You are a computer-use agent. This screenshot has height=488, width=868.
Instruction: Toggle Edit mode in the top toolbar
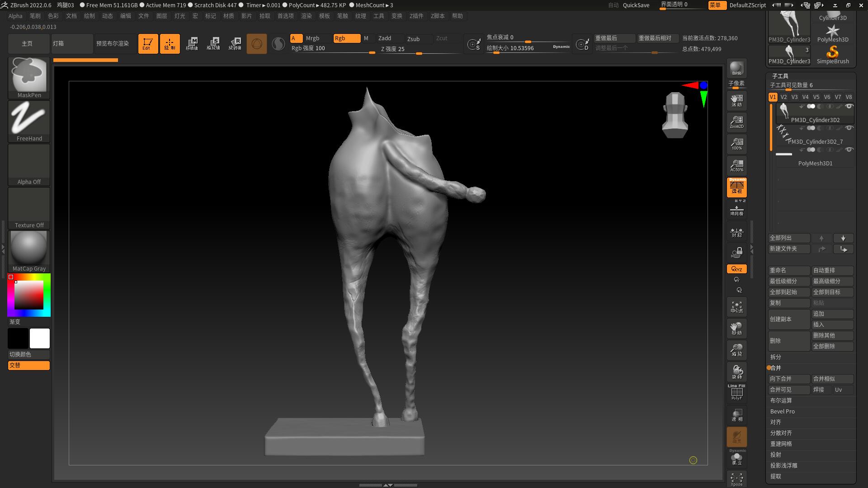coord(148,43)
